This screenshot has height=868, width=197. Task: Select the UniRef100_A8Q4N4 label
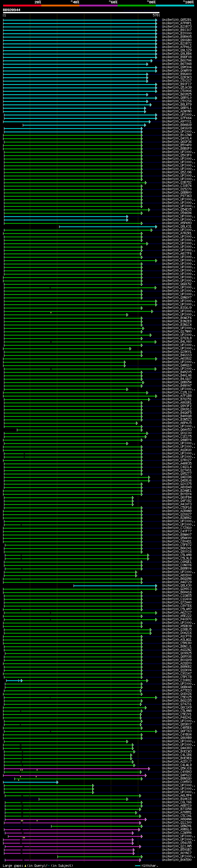tap(177, 819)
